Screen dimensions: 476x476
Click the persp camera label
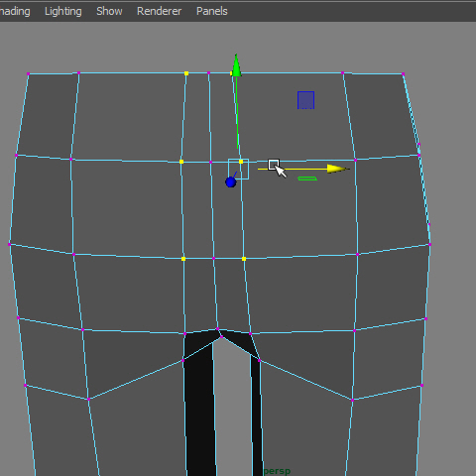[x=277, y=471]
